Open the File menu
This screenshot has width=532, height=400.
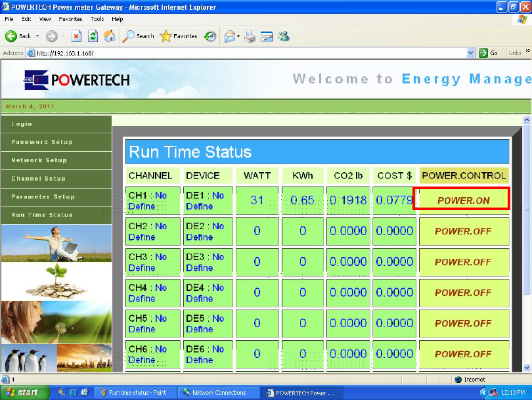(x=9, y=19)
